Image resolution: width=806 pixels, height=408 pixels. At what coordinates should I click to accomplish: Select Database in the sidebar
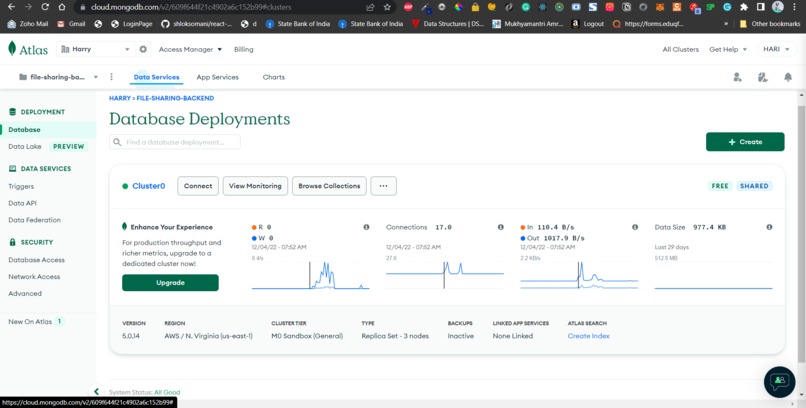tap(48, 129)
